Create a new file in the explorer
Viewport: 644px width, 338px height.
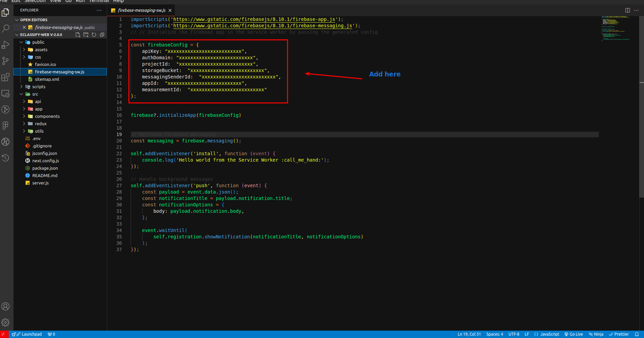pyautogui.click(x=78, y=34)
